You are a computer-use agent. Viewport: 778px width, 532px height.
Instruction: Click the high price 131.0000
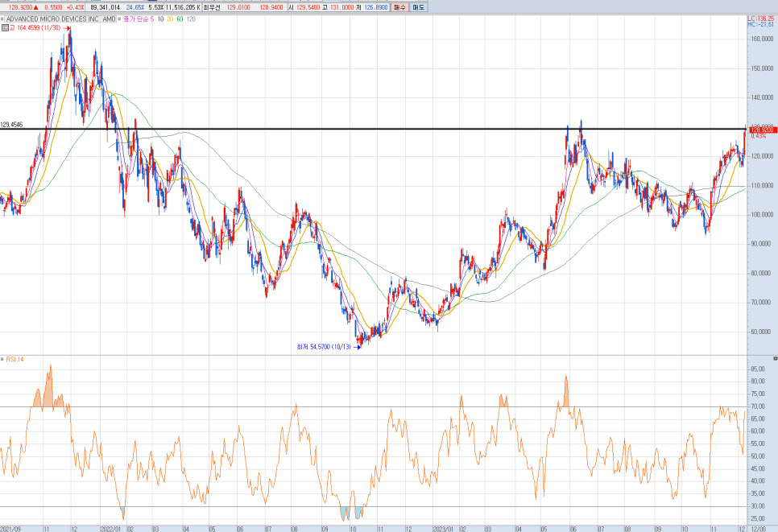(341, 7)
